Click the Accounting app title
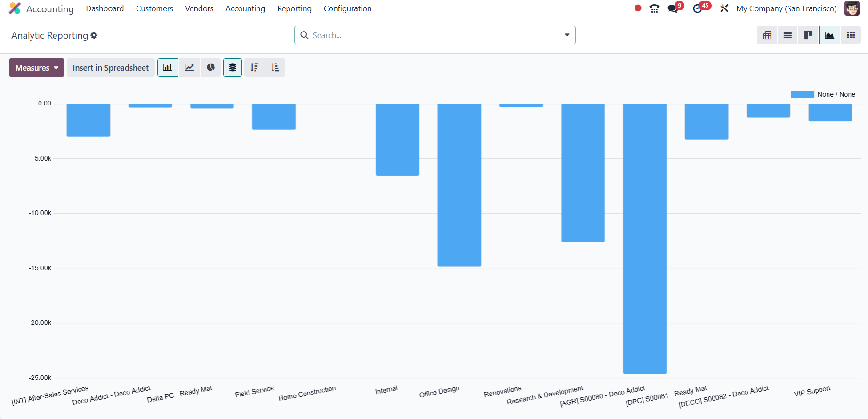 [50, 9]
